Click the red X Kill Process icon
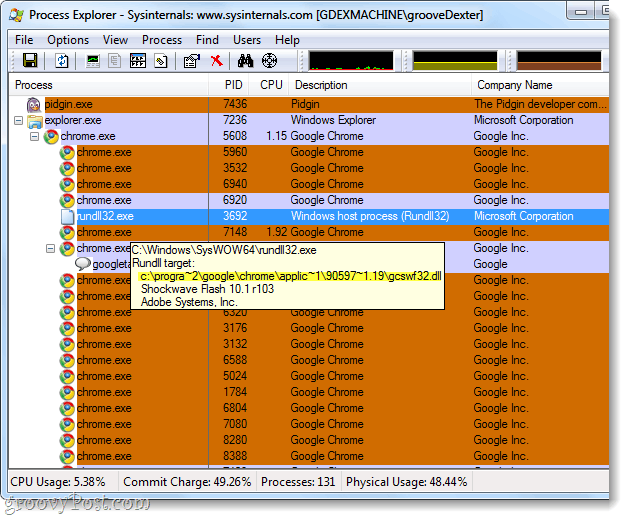The height and width of the screenshot is (520, 629). [216, 61]
